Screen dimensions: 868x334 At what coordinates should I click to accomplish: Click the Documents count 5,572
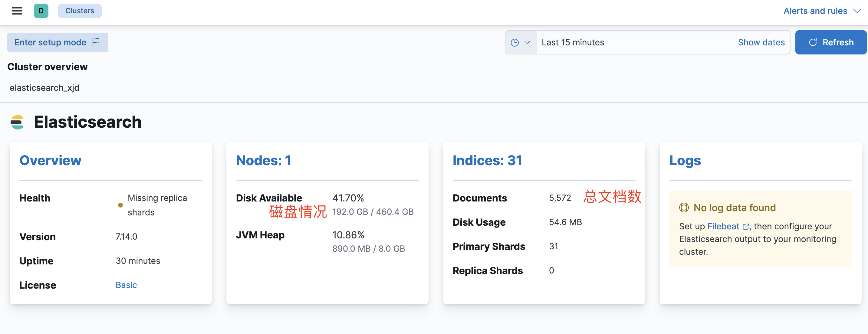560,198
